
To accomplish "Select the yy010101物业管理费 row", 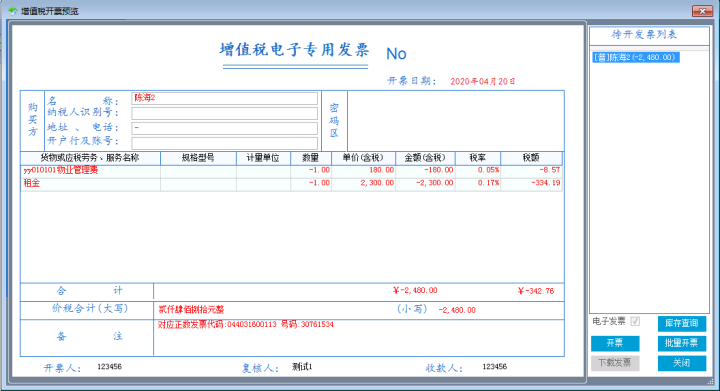I will tap(292, 171).
